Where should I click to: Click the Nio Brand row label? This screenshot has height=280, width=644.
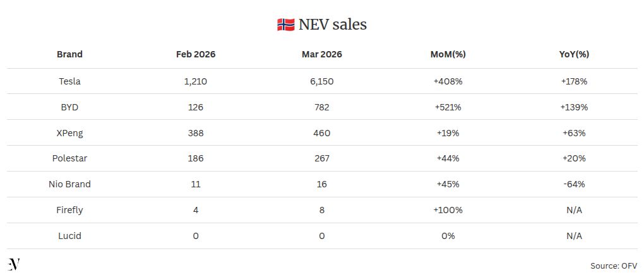(x=69, y=184)
